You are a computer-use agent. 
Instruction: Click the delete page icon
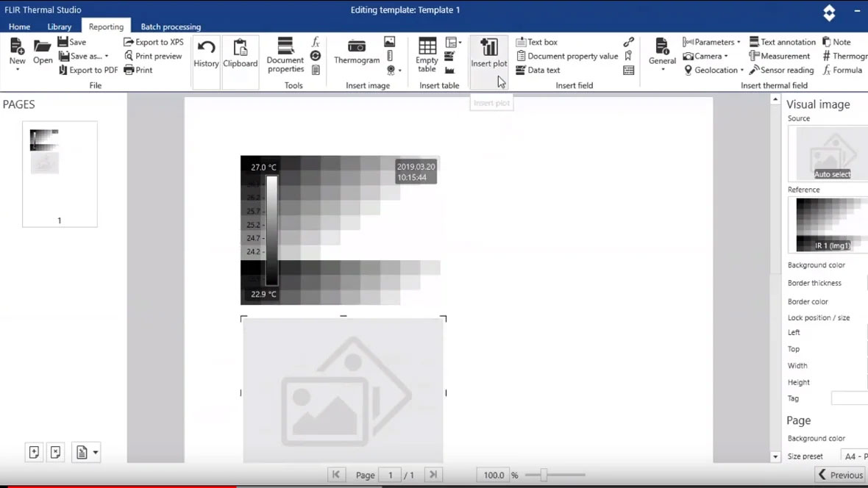(56, 453)
